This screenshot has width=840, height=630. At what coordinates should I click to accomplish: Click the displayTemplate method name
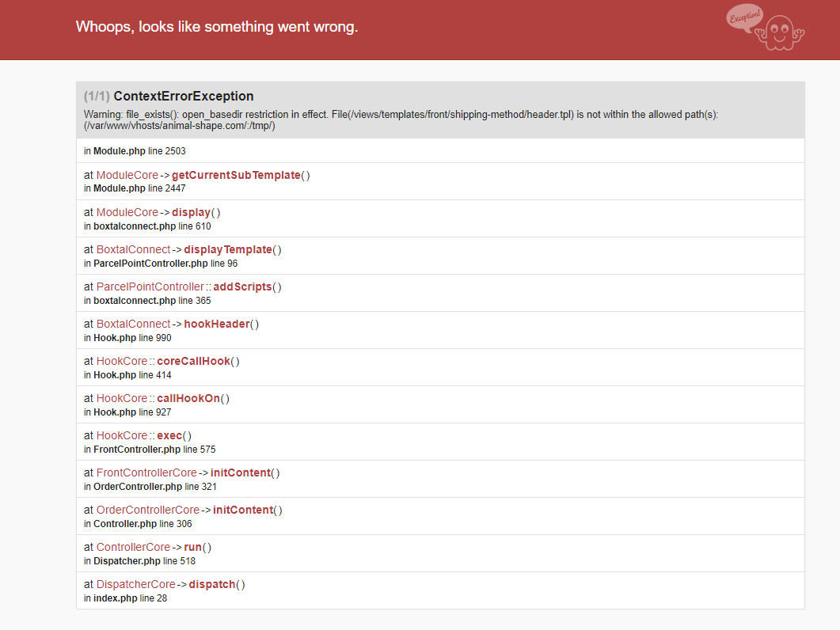(228, 249)
